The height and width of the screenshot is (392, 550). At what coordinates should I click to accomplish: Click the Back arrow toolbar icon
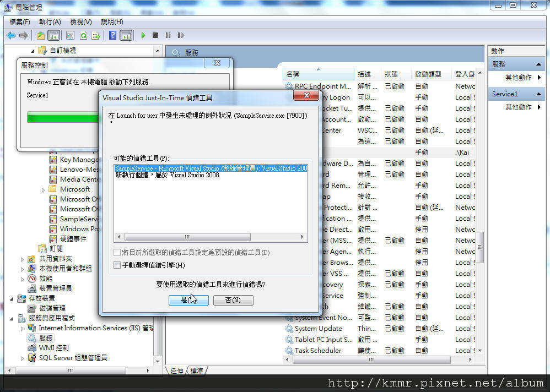click(11, 35)
